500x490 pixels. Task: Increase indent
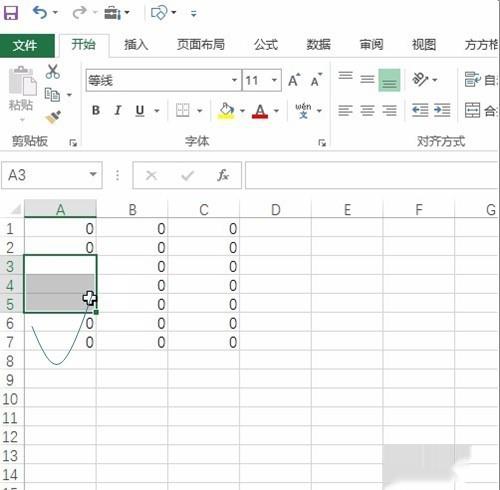click(442, 110)
